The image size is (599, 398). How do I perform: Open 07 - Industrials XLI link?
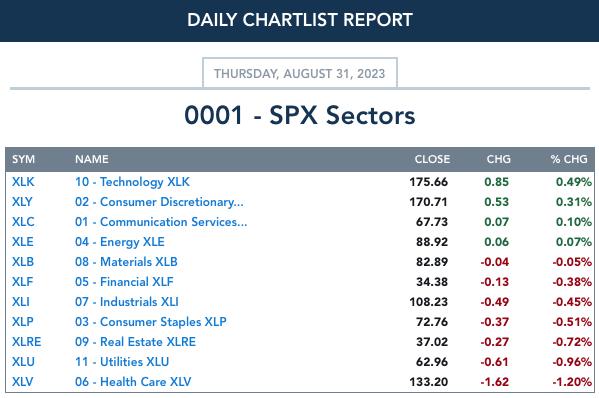127,302
